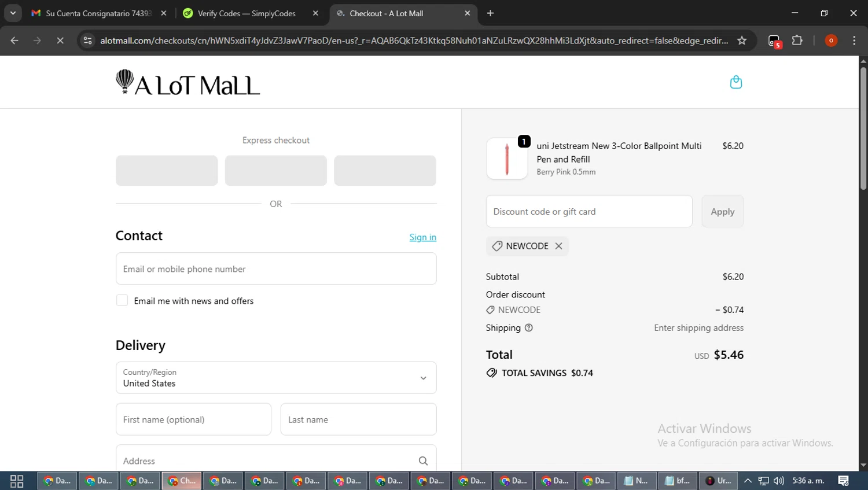Open the shopping bag cart icon
Viewport: 868px width, 490px height.
[735, 82]
